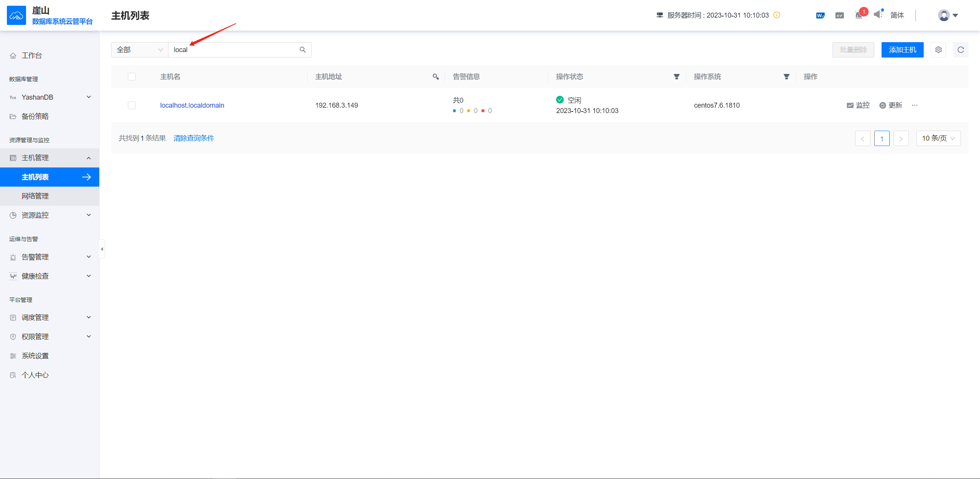Open the alarm bell notification icon
The width and height of the screenshot is (980, 479).
859,15
